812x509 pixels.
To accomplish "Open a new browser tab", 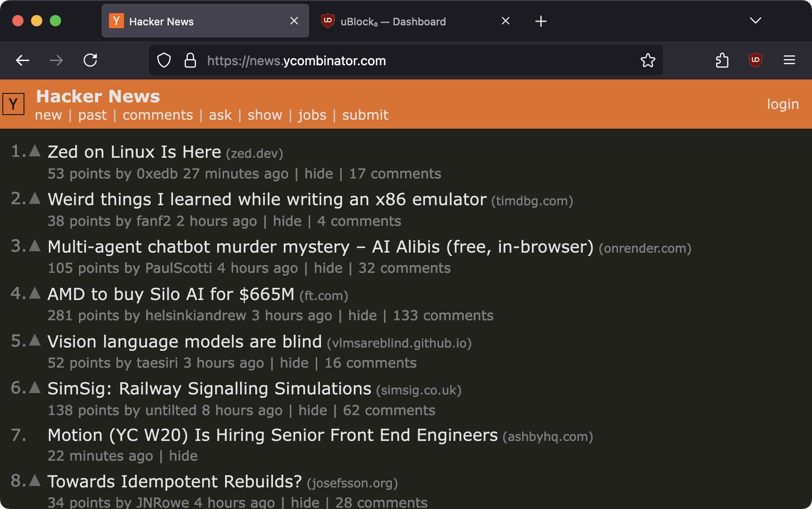I will pos(541,21).
